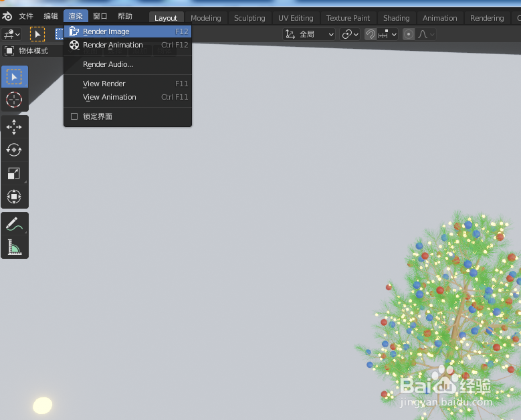Image resolution: width=521 pixels, height=420 pixels.
Task: Choose View Render from the menu
Action: tap(128, 84)
